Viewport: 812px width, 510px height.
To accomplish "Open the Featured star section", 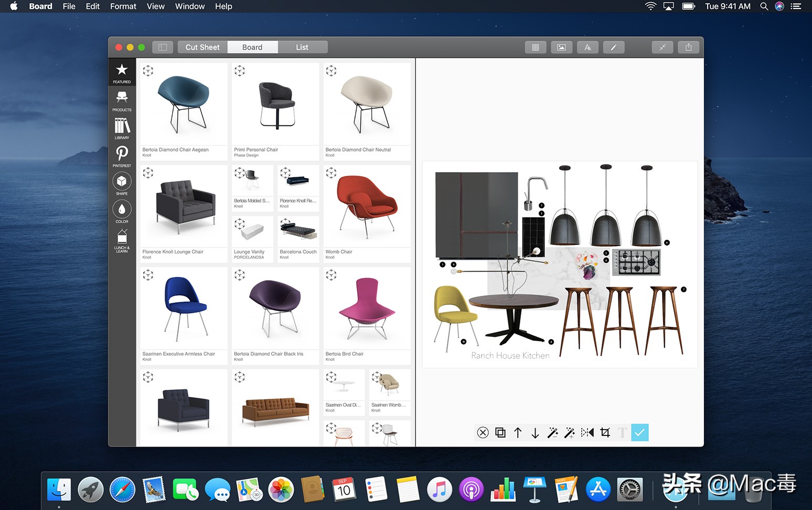I will click(x=122, y=72).
